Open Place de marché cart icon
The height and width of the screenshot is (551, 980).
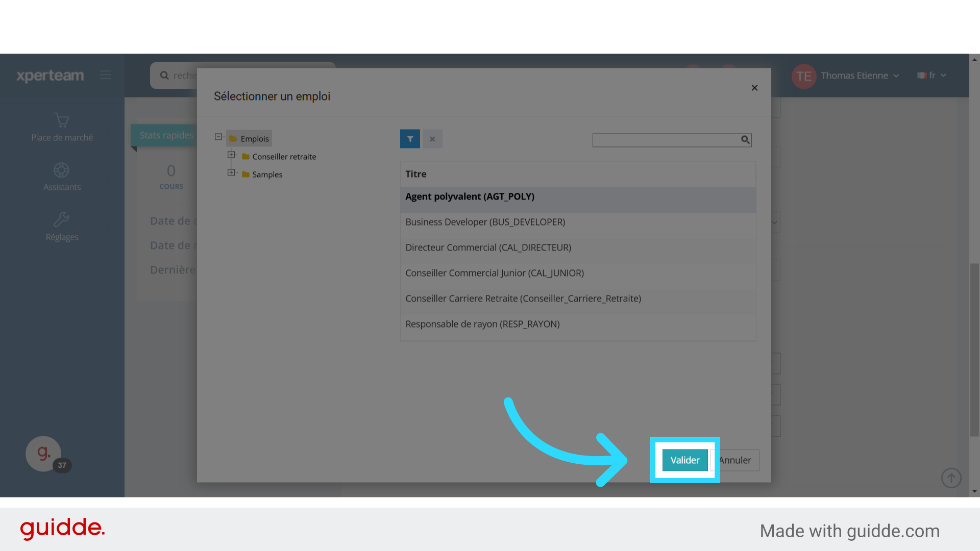(x=62, y=120)
